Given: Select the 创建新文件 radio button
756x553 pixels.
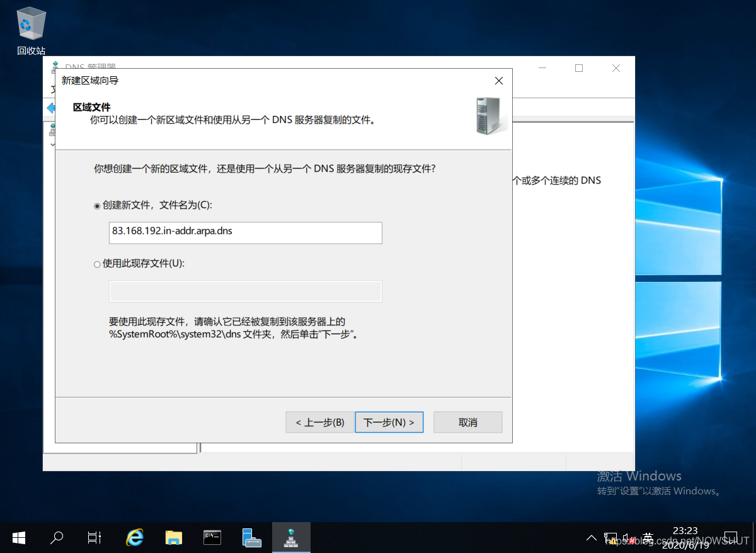Looking at the screenshot, I should coord(96,206).
